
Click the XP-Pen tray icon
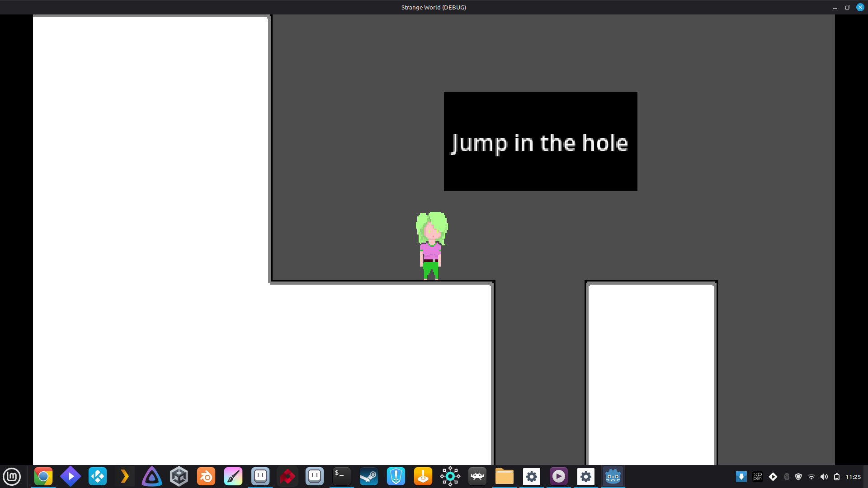pos(757,477)
